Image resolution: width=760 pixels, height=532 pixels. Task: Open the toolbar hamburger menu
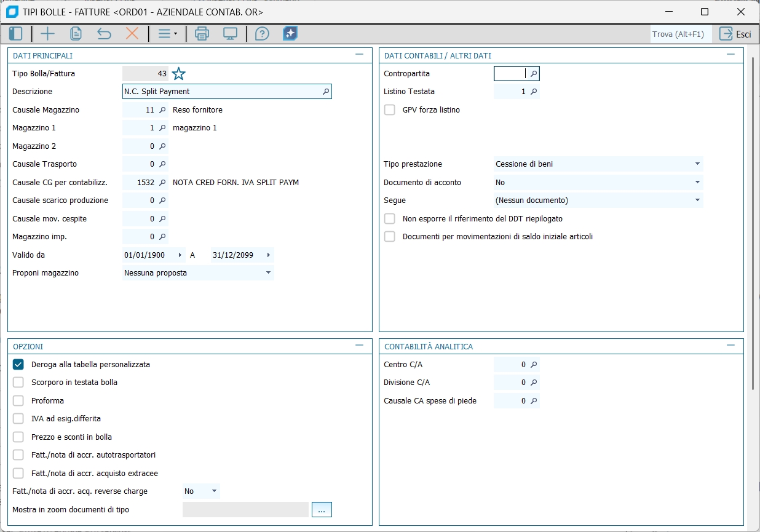tap(167, 34)
